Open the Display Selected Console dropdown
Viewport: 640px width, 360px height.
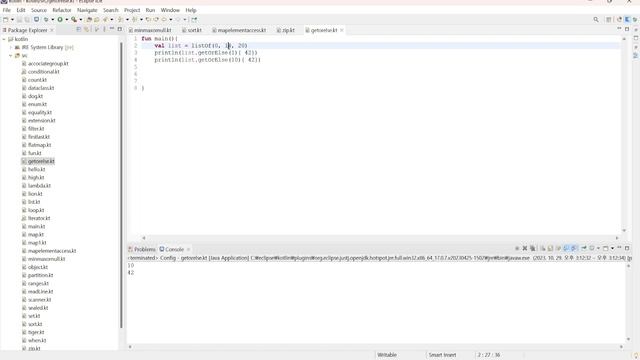click(x=598, y=248)
